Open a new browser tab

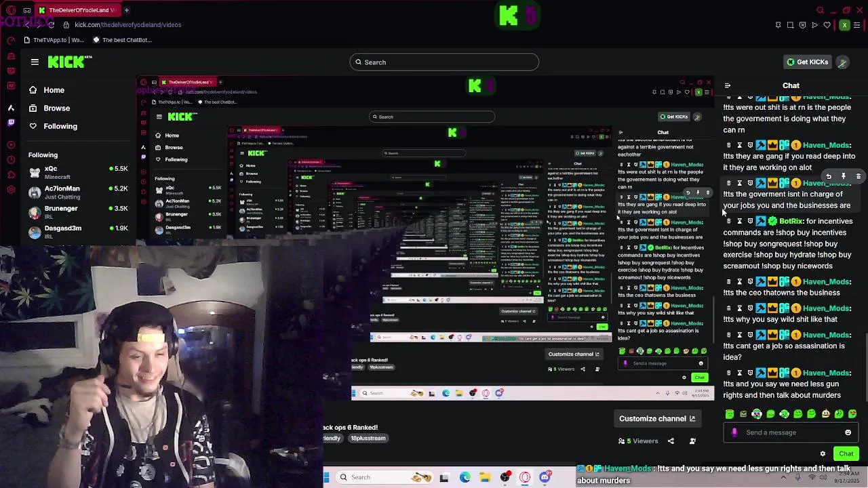(x=127, y=10)
